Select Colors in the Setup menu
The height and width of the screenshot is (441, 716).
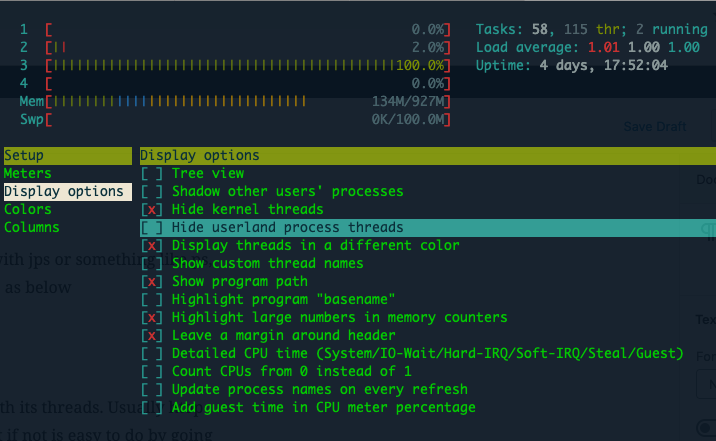point(28,210)
